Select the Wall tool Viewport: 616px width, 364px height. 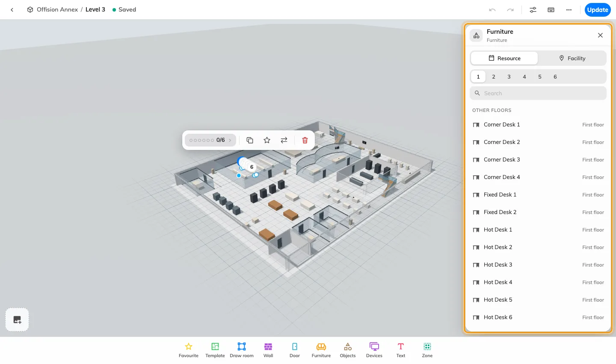(x=268, y=350)
